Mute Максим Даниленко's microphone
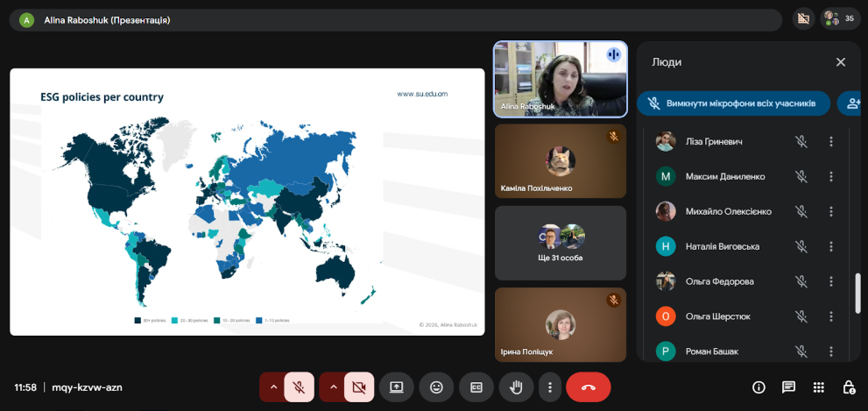The image size is (868, 411). point(801,176)
